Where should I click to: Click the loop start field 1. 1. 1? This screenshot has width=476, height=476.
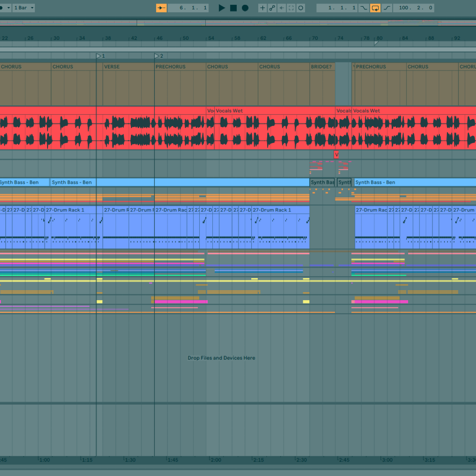pyautogui.click(x=337, y=8)
